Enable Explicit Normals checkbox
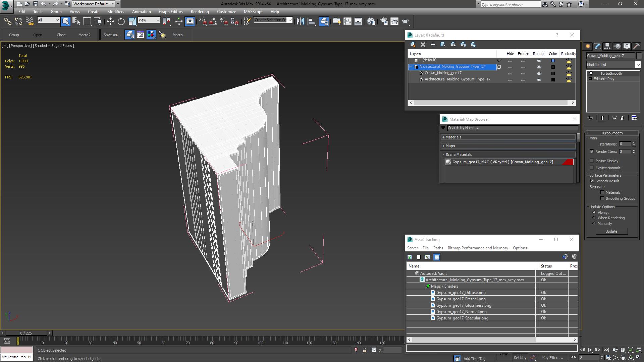The width and height of the screenshot is (644, 362). (x=592, y=168)
